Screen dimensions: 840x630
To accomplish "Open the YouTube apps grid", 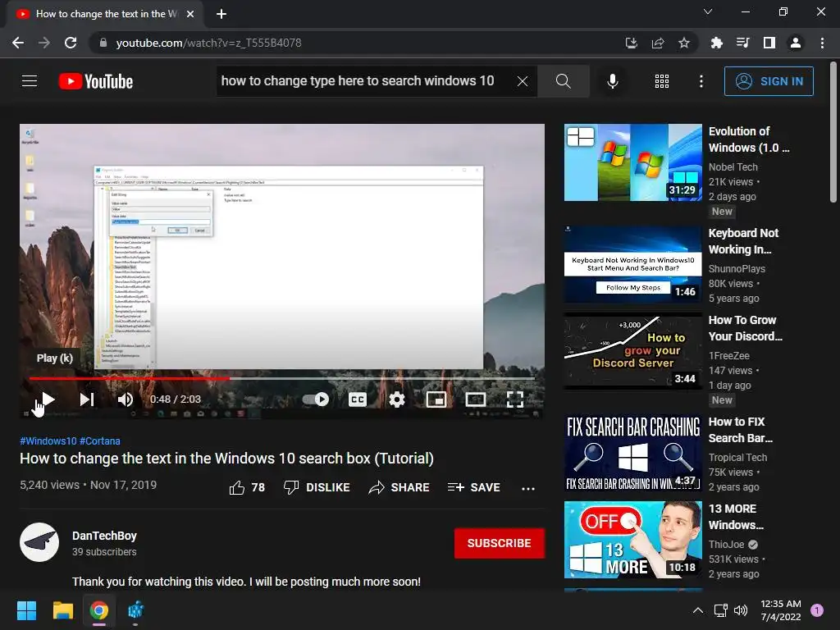I will pos(662,81).
